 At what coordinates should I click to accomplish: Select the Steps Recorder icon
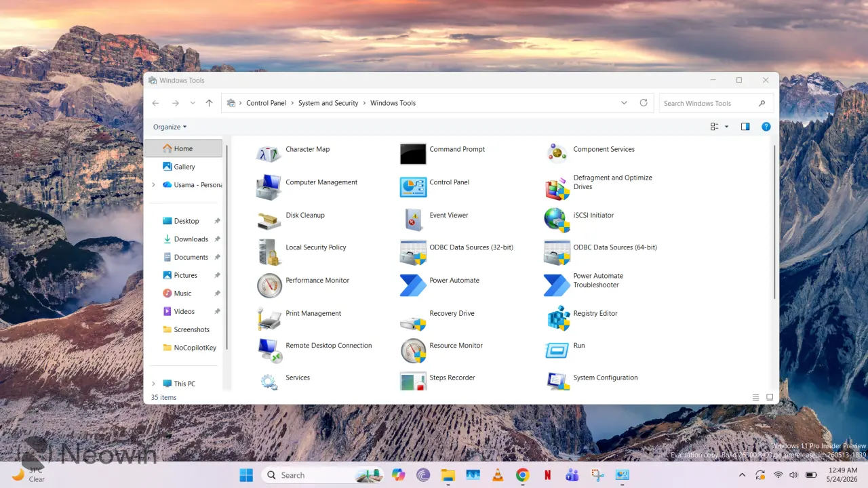click(413, 381)
